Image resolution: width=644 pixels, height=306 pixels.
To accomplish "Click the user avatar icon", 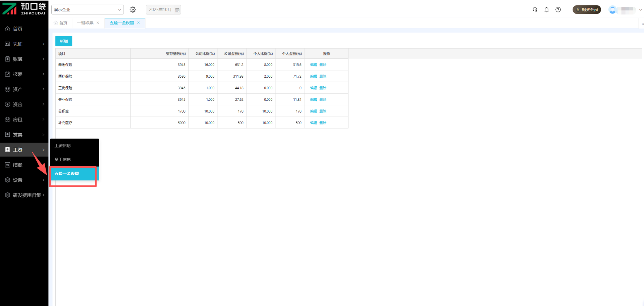I will pyautogui.click(x=612, y=10).
